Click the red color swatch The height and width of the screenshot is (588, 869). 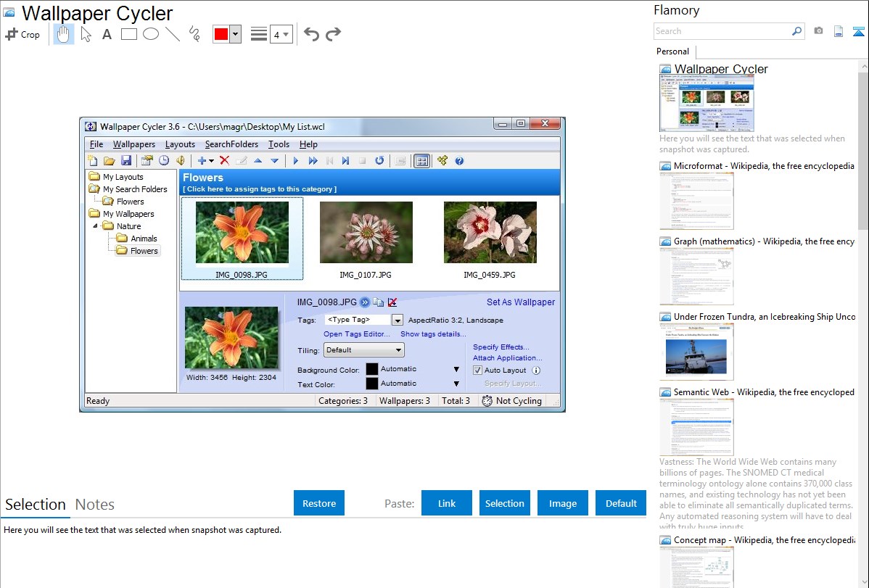point(221,34)
